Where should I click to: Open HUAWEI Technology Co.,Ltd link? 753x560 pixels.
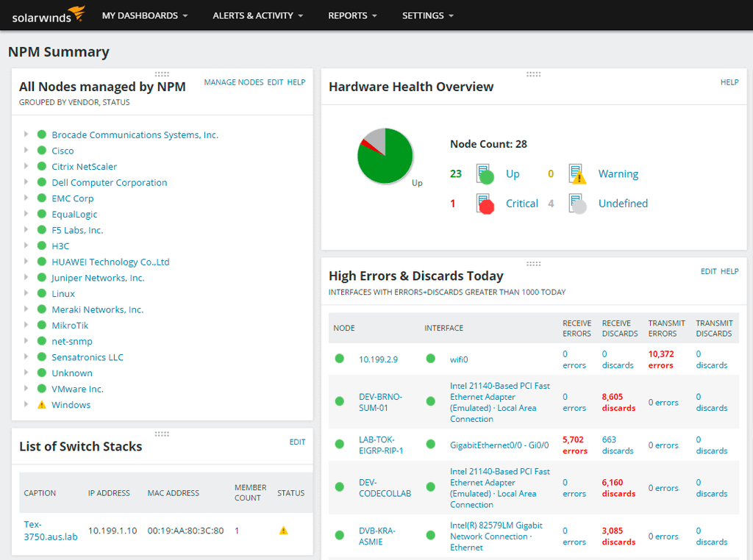(110, 262)
